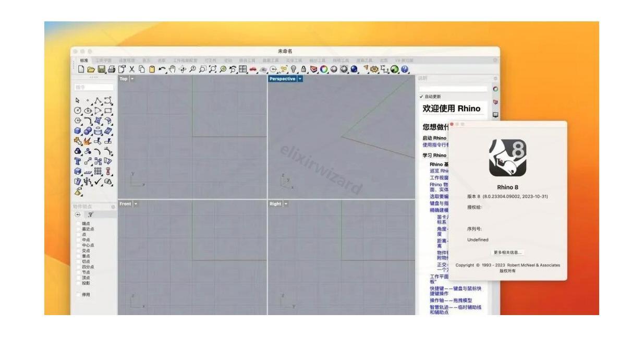Activate the Right viewport title
This screenshot has width=644, height=337.
coord(275,203)
